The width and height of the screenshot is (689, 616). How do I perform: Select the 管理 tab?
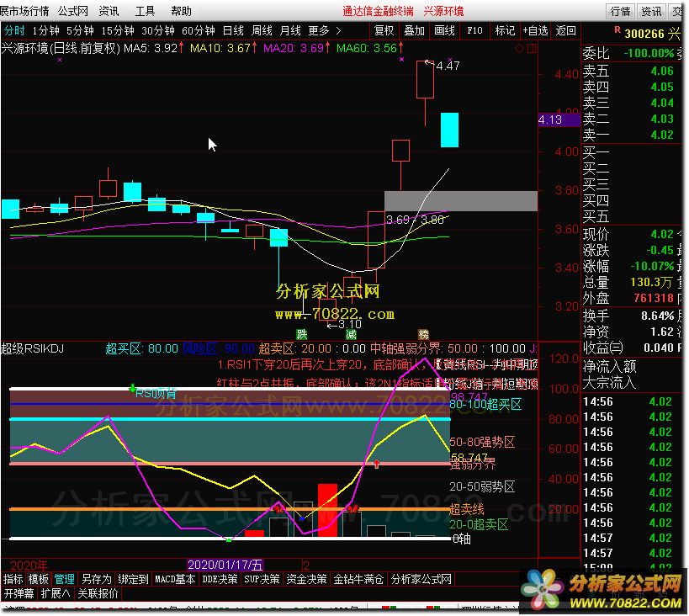(x=64, y=579)
